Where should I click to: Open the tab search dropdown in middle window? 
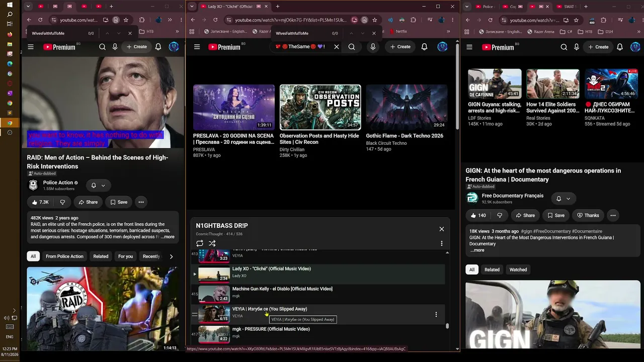click(192, 7)
